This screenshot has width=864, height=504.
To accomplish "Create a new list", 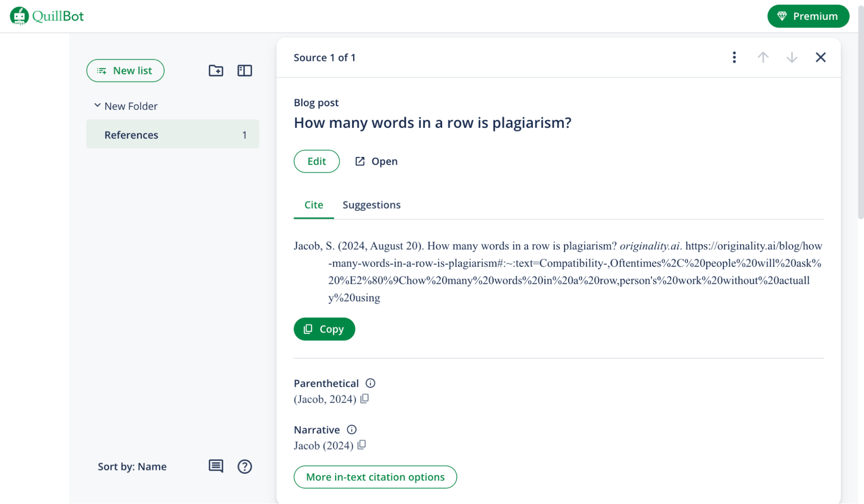I will pyautogui.click(x=125, y=70).
